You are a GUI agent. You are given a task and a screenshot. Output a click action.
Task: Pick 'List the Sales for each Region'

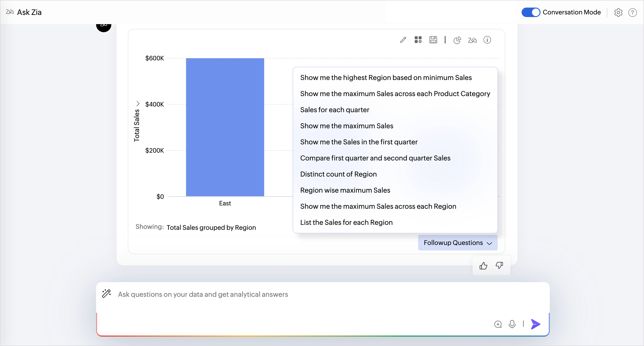[x=346, y=222]
